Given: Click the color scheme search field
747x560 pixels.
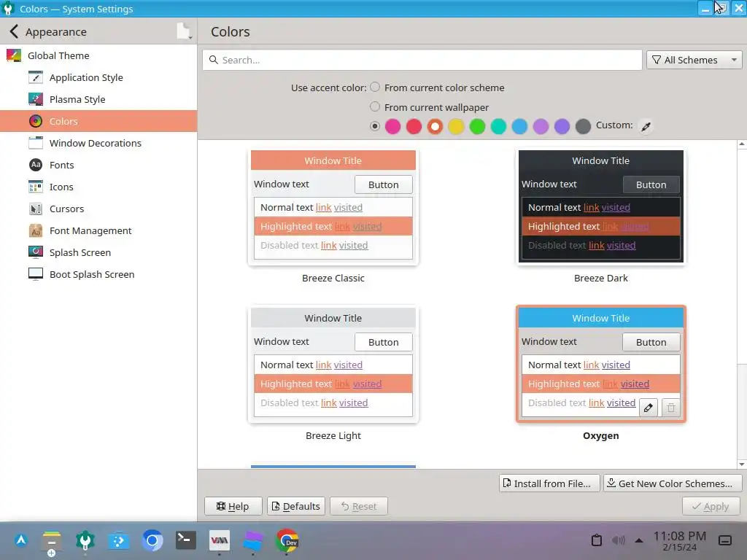Looking at the screenshot, I should tap(422, 60).
